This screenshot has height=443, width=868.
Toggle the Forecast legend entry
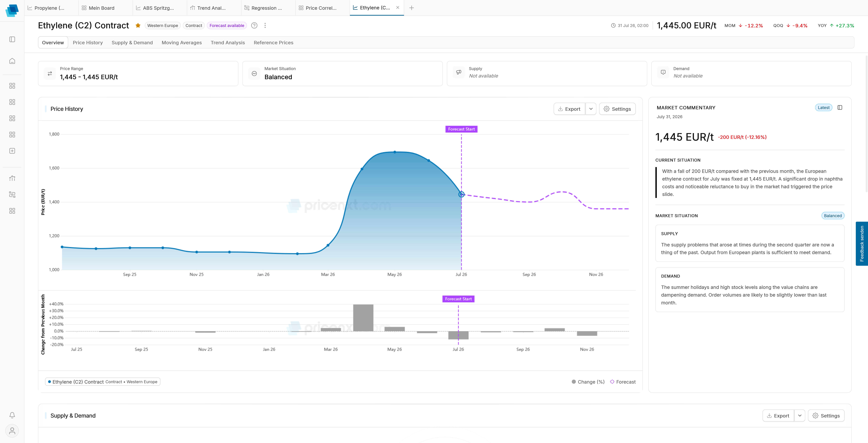click(623, 382)
